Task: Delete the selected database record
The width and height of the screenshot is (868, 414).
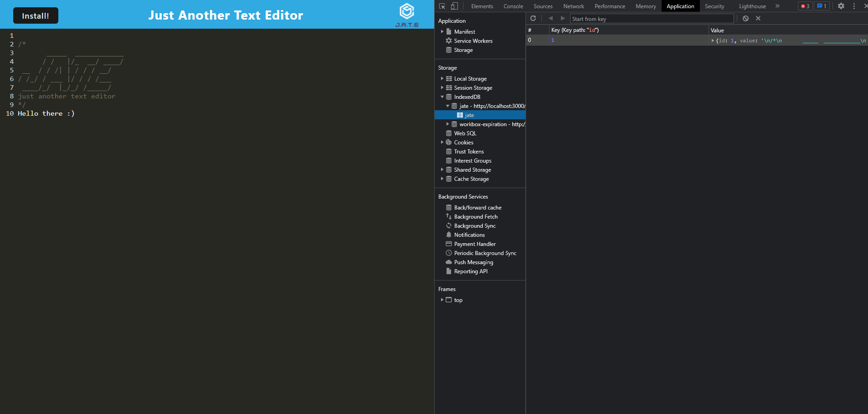Action: 758,18
